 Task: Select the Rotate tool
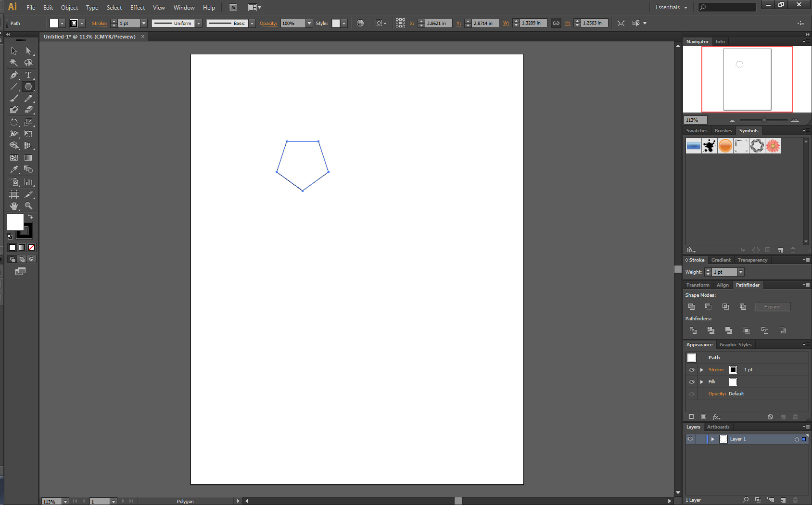coord(14,122)
